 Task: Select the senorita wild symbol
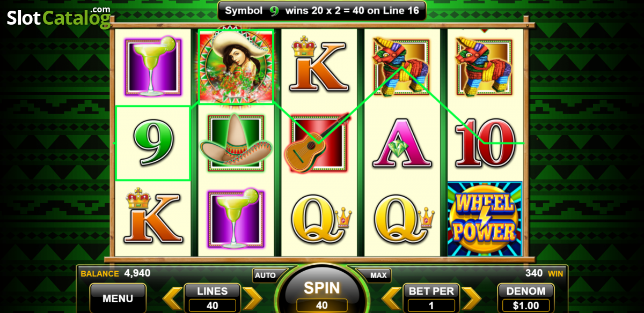236,67
